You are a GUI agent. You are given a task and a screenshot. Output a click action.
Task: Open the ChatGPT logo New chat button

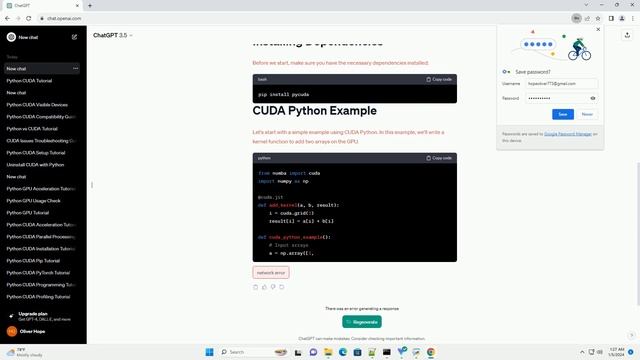(22, 37)
